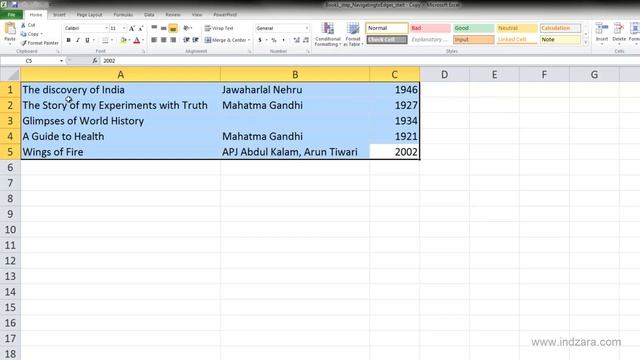Switch to the Data tab
This screenshot has width=640, height=360.
tap(149, 15)
